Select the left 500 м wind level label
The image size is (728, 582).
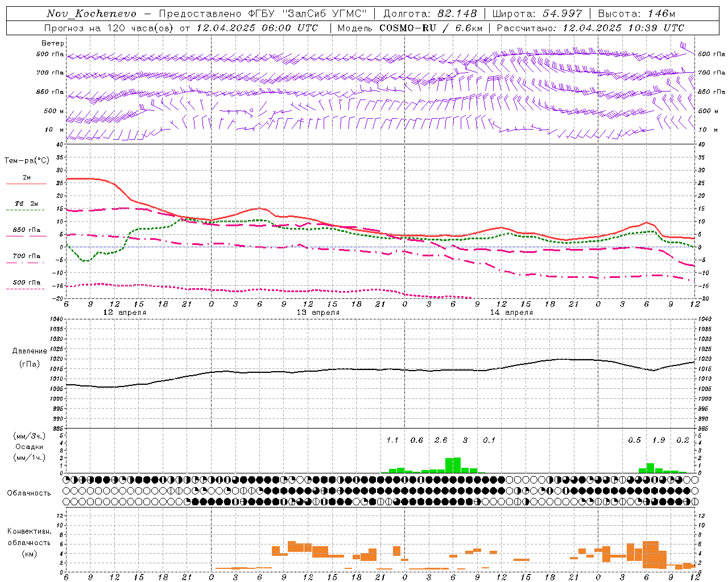click(x=54, y=111)
